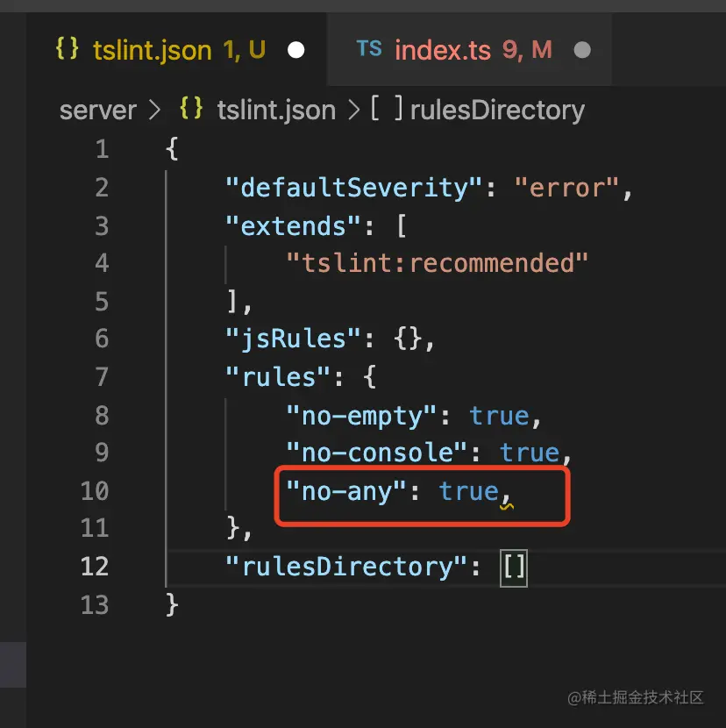This screenshot has height=728, width=726.
Task: Click the "error" string value
Action: 566,188
